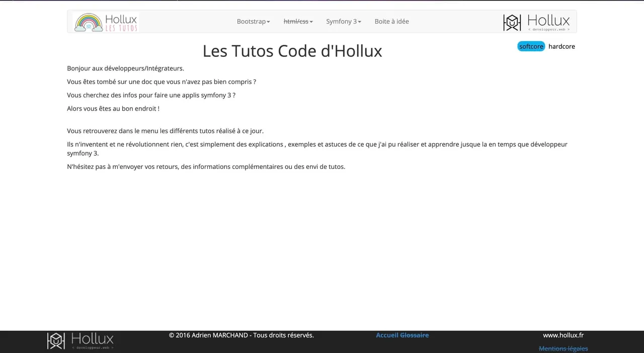Open the Mentions légales link
This screenshot has height=353, width=644.
pos(563,348)
